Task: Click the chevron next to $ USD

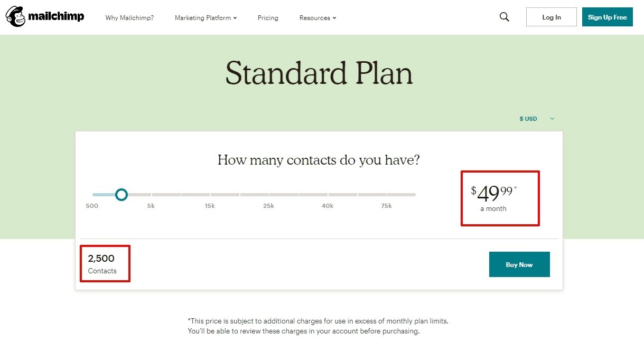Action: pyautogui.click(x=552, y=119)
